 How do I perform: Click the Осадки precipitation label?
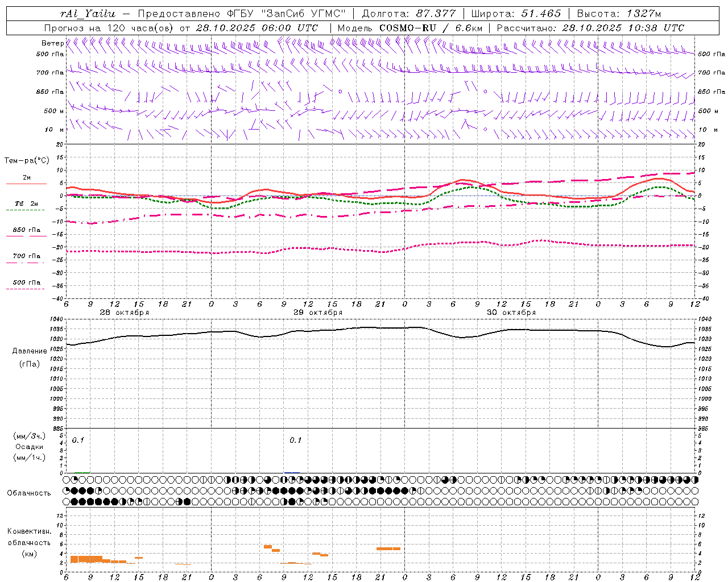tap(30, 447)
